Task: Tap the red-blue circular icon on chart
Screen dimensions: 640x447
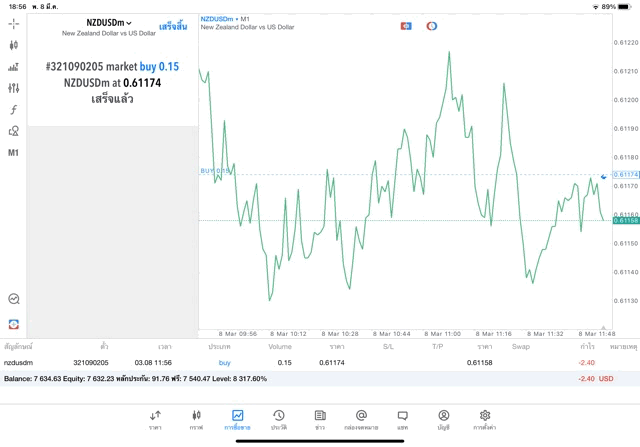Action: 432,25
